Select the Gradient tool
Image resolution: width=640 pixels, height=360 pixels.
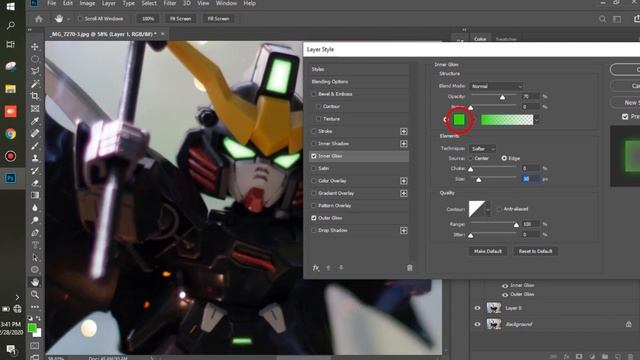pos(35,195)
